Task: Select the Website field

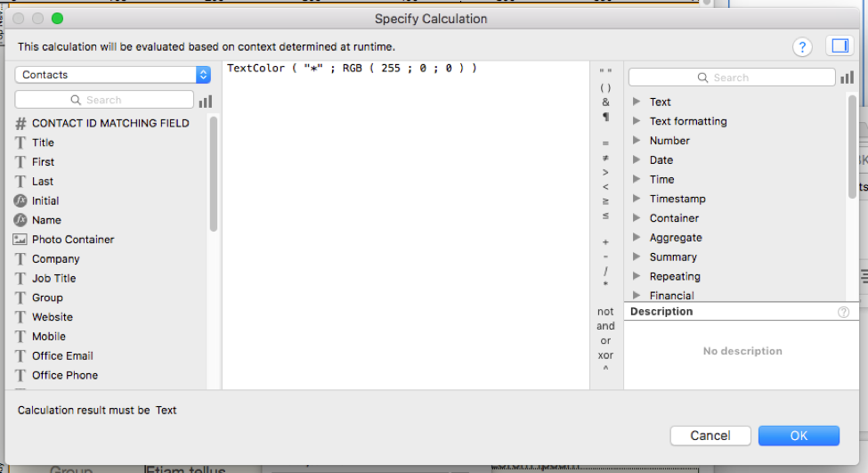Action: pos(52,317)
